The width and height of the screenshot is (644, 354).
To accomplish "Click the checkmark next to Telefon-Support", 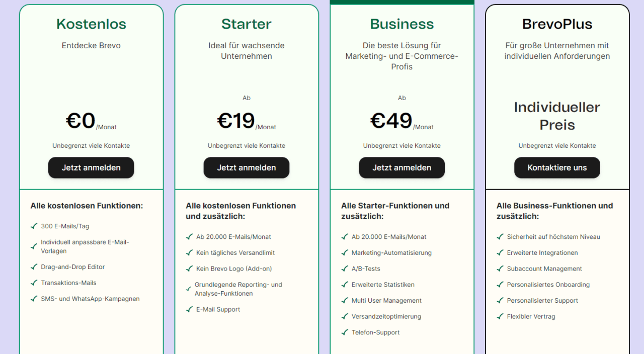I will tap(345, 332).
